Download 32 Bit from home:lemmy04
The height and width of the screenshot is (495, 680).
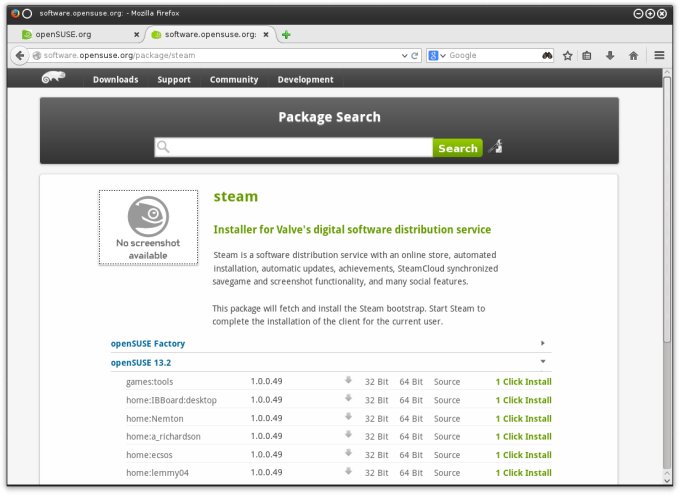point(376,473)
